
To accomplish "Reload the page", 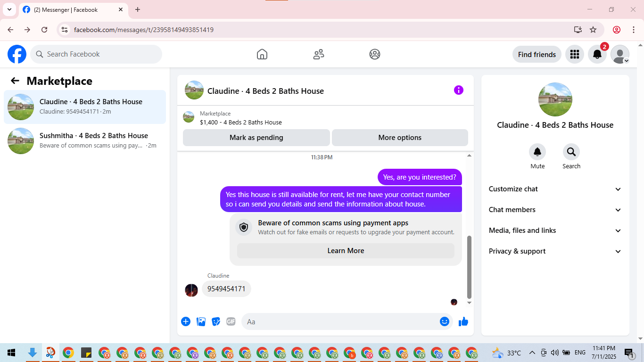I will [44, 30].
